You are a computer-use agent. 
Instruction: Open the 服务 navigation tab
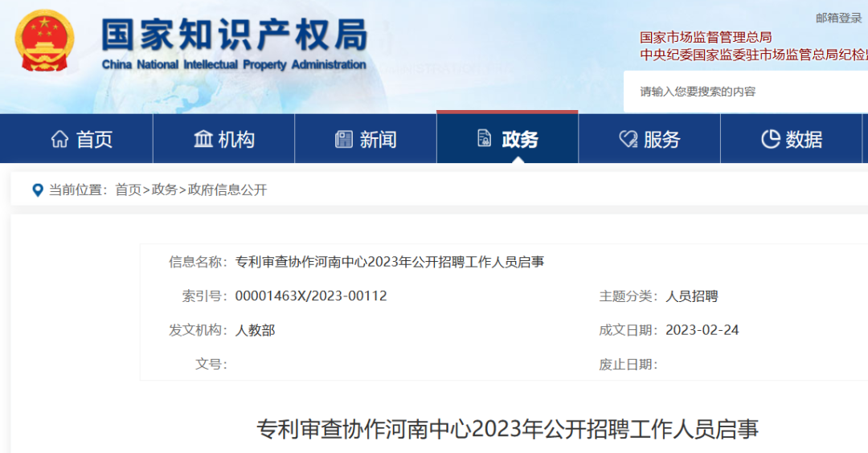649,139
